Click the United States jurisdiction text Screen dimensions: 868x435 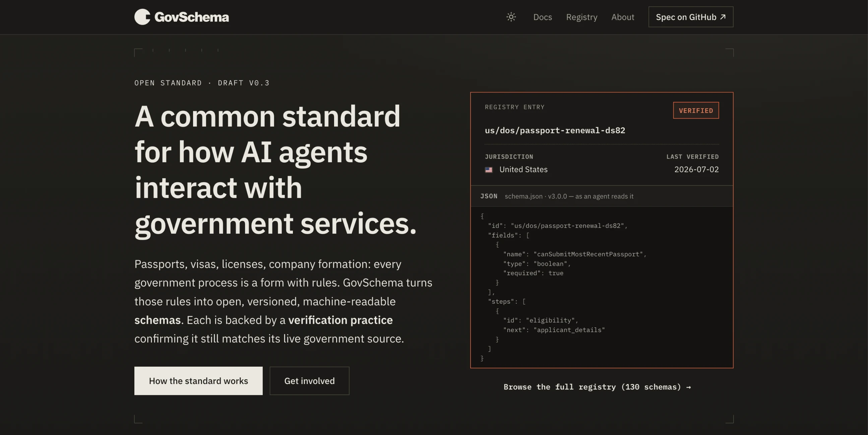[x=523, y=170]
